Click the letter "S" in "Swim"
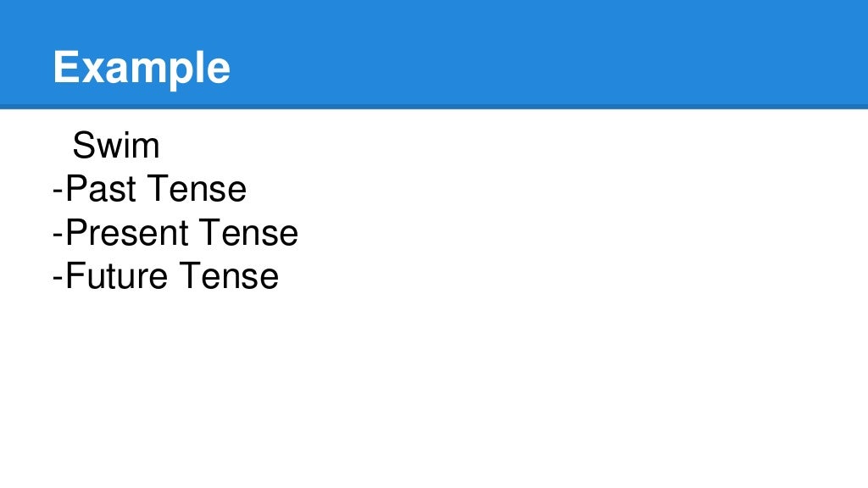This screenshot has width=868, height=488. (82, 146)
